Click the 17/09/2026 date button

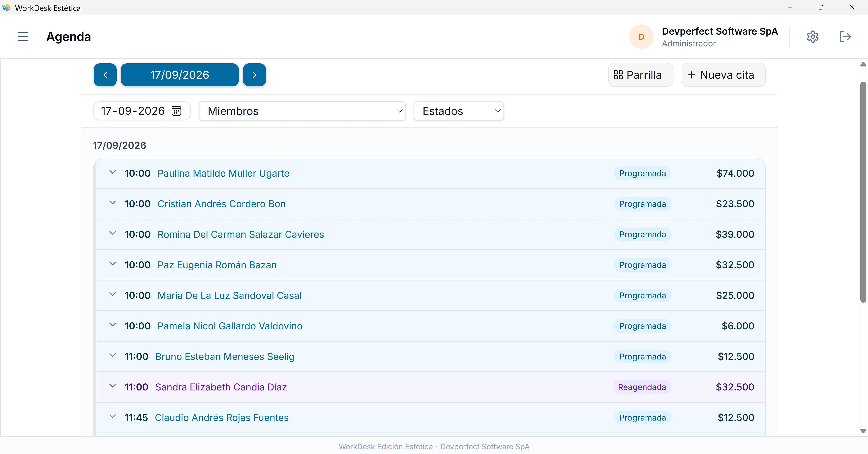[180, 75]
